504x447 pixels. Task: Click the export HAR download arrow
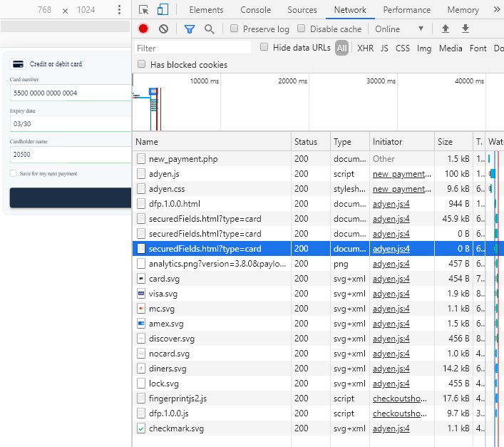coord(466,29)
